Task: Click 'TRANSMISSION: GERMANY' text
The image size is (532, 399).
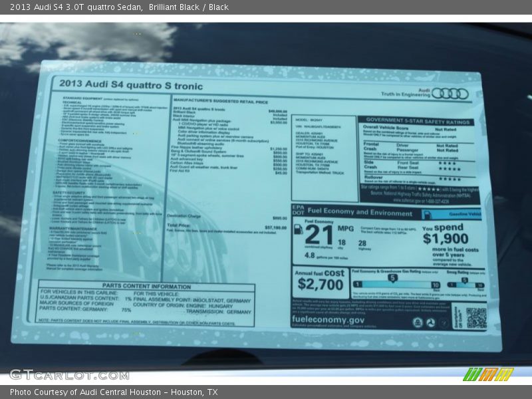Action: coord(219,311)
